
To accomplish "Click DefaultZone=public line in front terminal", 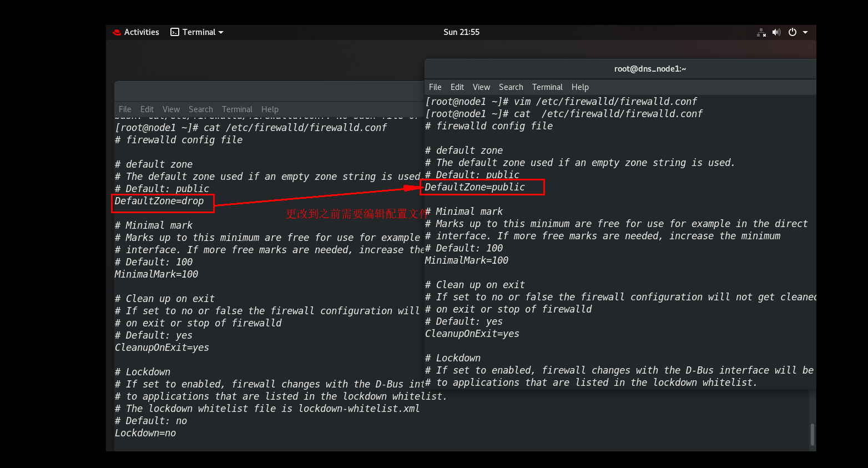I will coord(475,187).
